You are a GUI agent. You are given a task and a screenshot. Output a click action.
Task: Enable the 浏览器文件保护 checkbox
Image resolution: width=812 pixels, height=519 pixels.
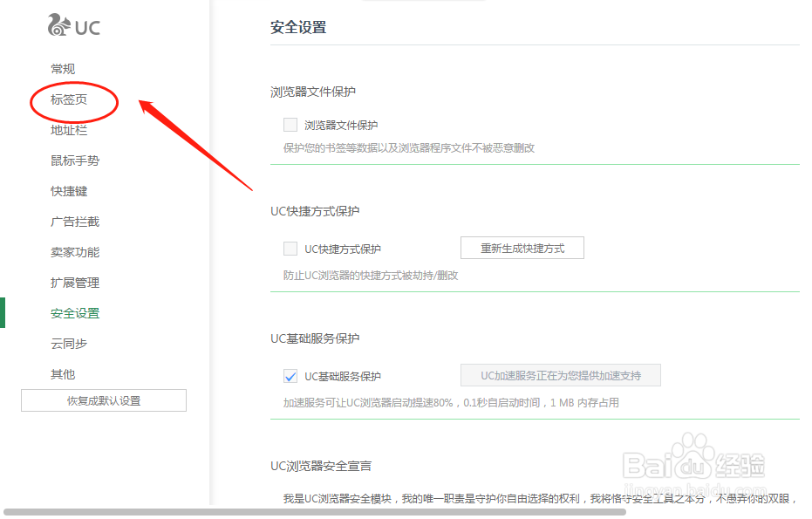tap(290, 125)
